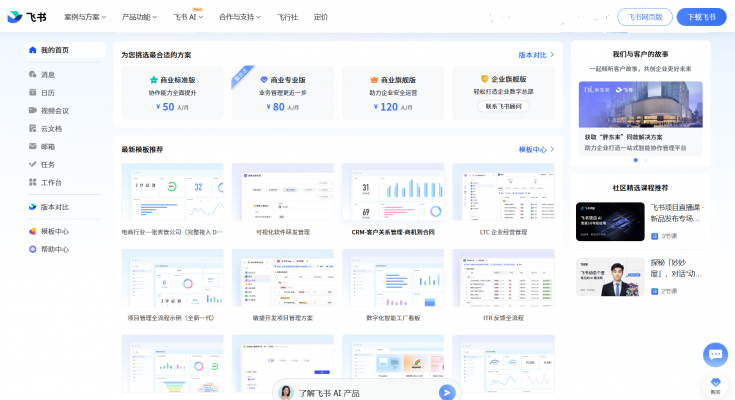Open 我的首页 home icon in sidebar
Image resolution: width=735 pixels, height=400 pixels.
pos(32,50)
